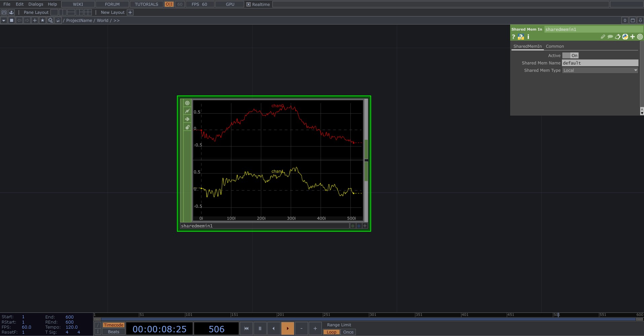Click the Beats display mode button

coord(113,332)
